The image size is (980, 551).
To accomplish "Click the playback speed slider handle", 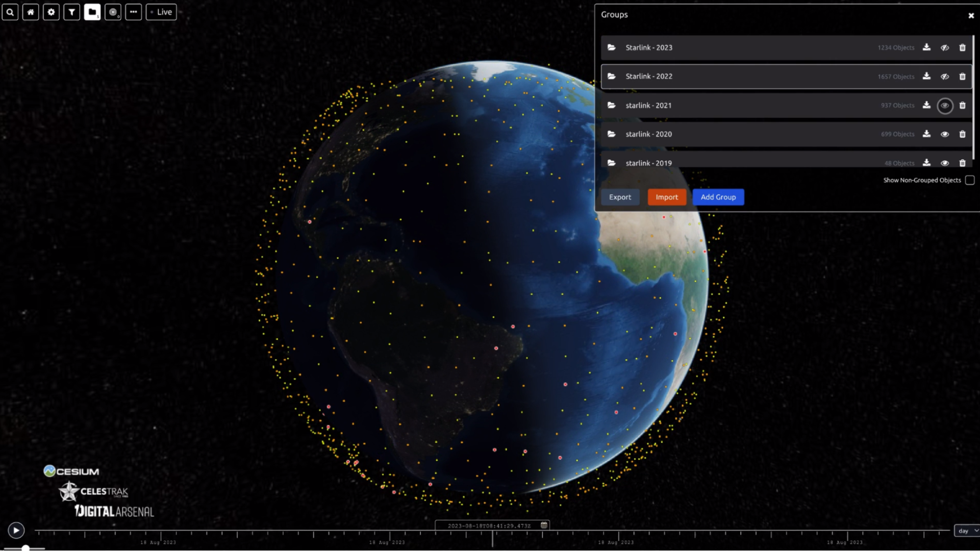I will pyautogui.click(x=25, y=548).
